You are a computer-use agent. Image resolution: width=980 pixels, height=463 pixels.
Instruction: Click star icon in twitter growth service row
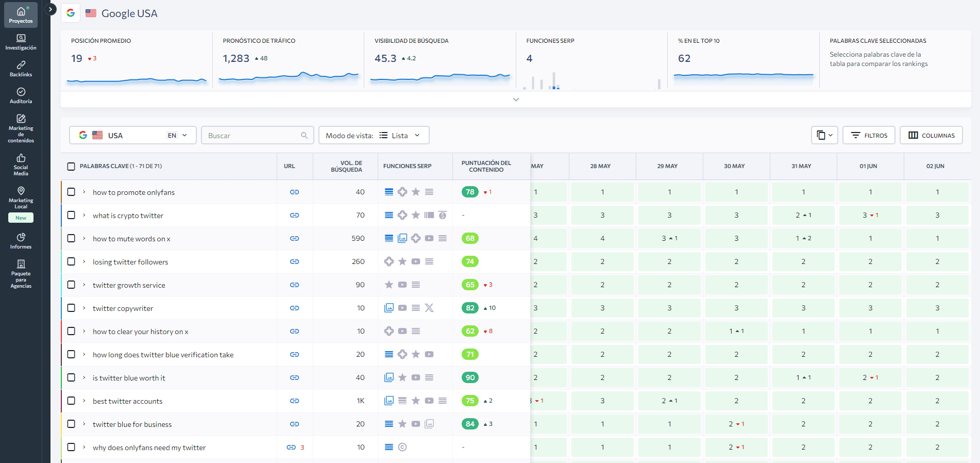[x=389, y=285]
